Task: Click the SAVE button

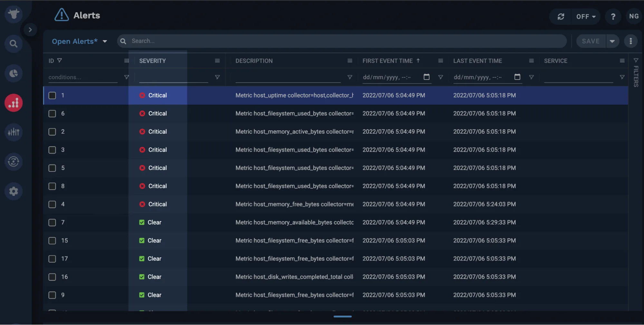Action: (x=591, y=41)
